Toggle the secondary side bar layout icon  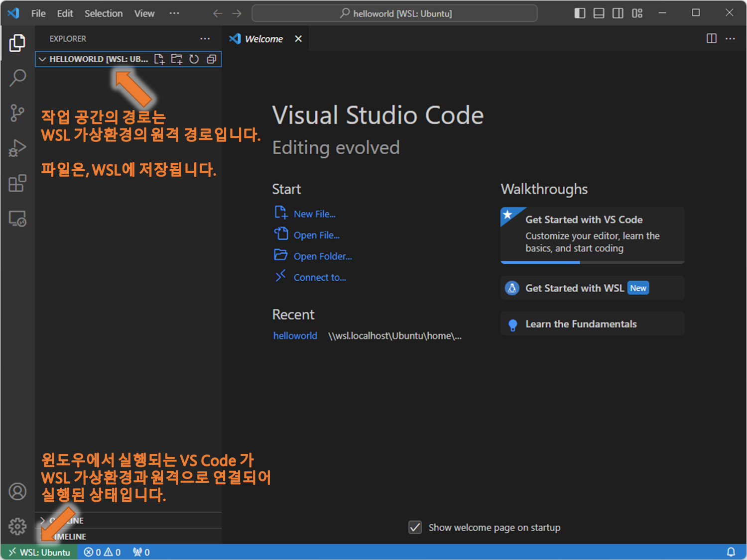(618, 13)
